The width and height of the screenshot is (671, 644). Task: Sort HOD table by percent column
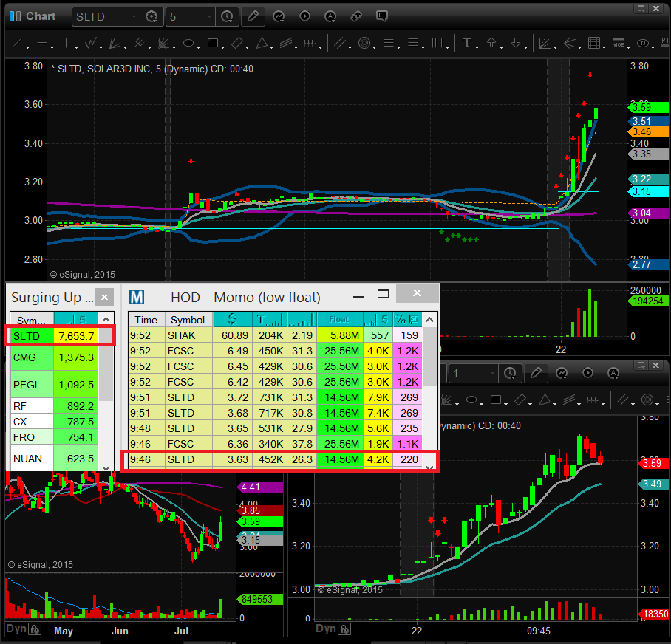pyautogui.click(x=407, y=320)
